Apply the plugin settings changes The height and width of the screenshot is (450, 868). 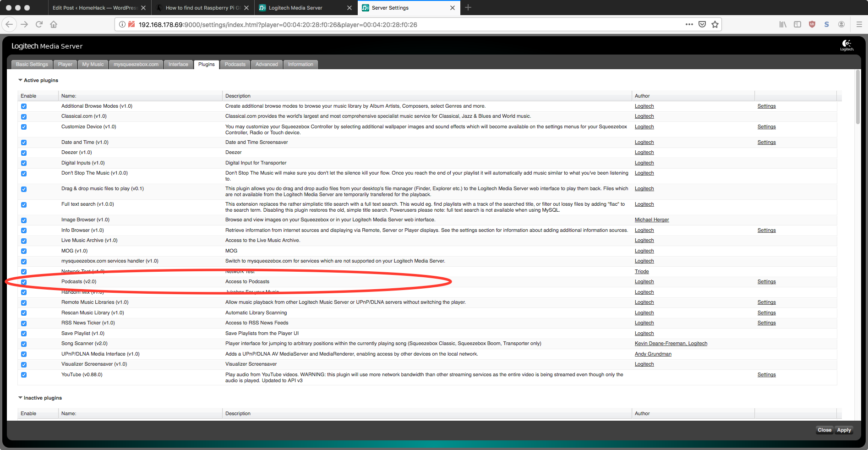844,430
